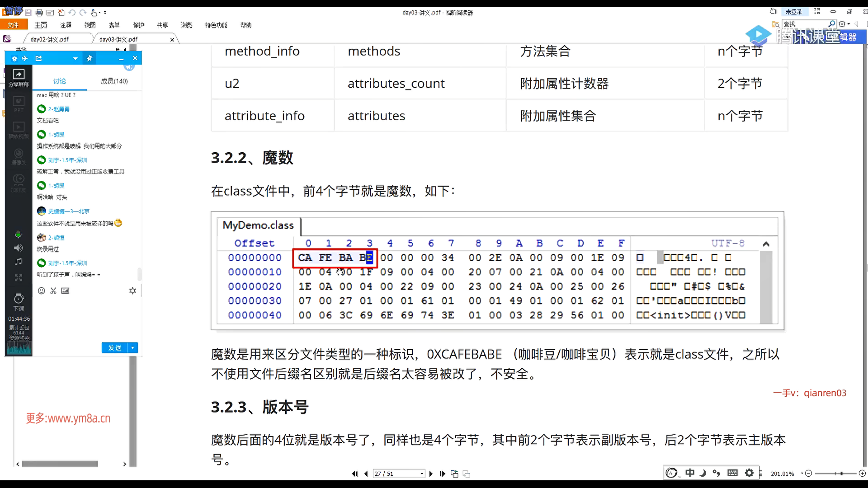Open the zoom percentage dropdown arrow
The height and width of the screenshot is (488, 868).
click(802, 474)
